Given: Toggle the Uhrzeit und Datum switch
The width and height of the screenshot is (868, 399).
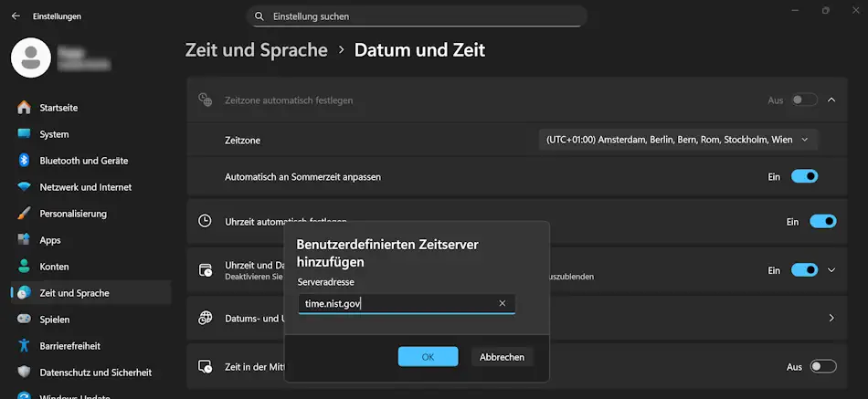Looking at the screenshot, I should pos(804,270).
